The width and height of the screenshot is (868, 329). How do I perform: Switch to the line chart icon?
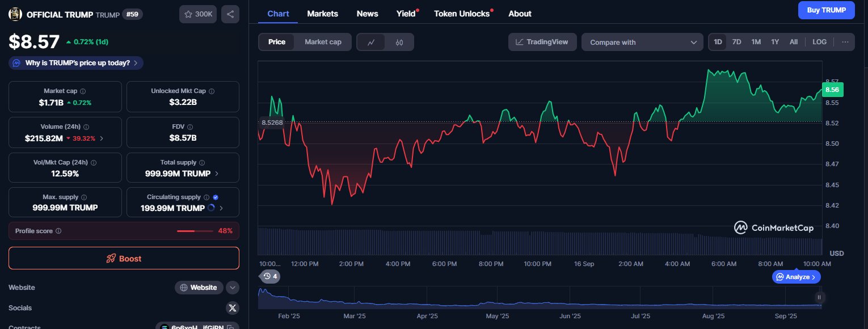(371, 42)
